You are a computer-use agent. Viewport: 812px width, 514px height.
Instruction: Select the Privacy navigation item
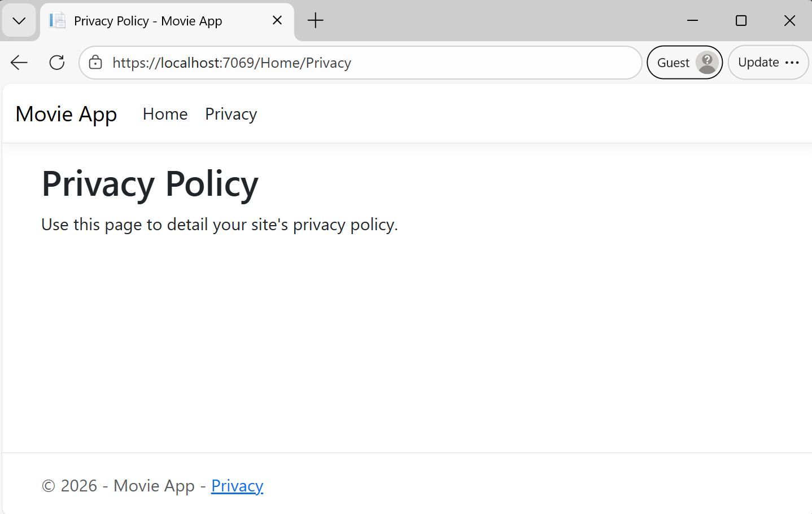(230, 114)
